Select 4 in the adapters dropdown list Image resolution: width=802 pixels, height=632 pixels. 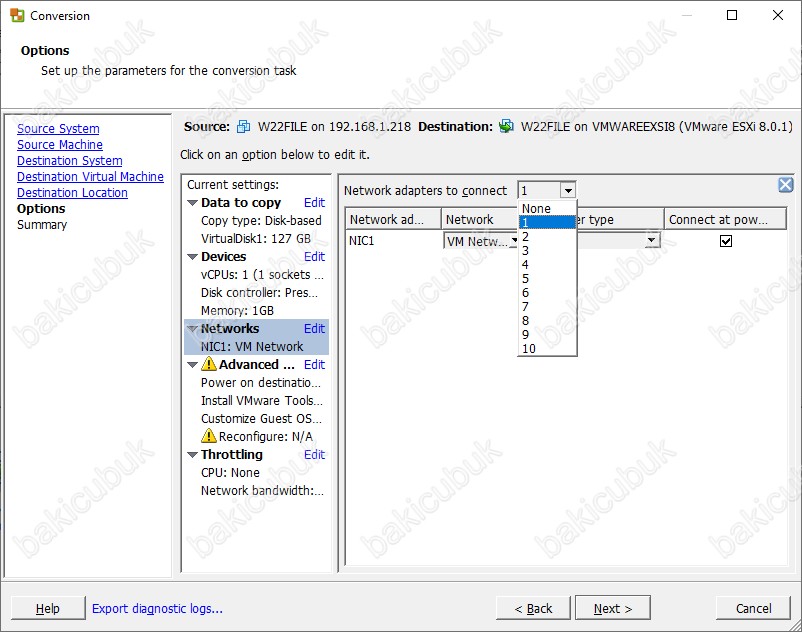(547, 264)
